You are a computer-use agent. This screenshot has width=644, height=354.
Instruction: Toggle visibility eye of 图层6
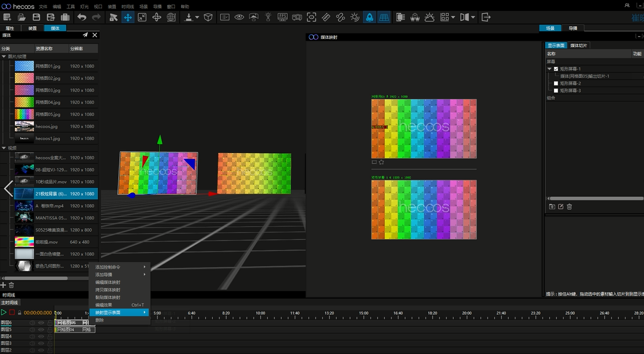[x=41, y=323]
